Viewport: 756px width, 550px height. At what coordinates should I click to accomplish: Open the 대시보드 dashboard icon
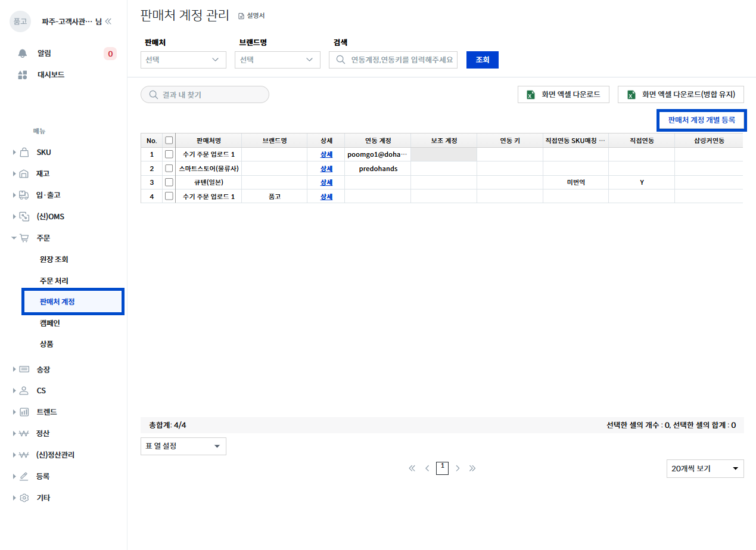tap(23, 75)
